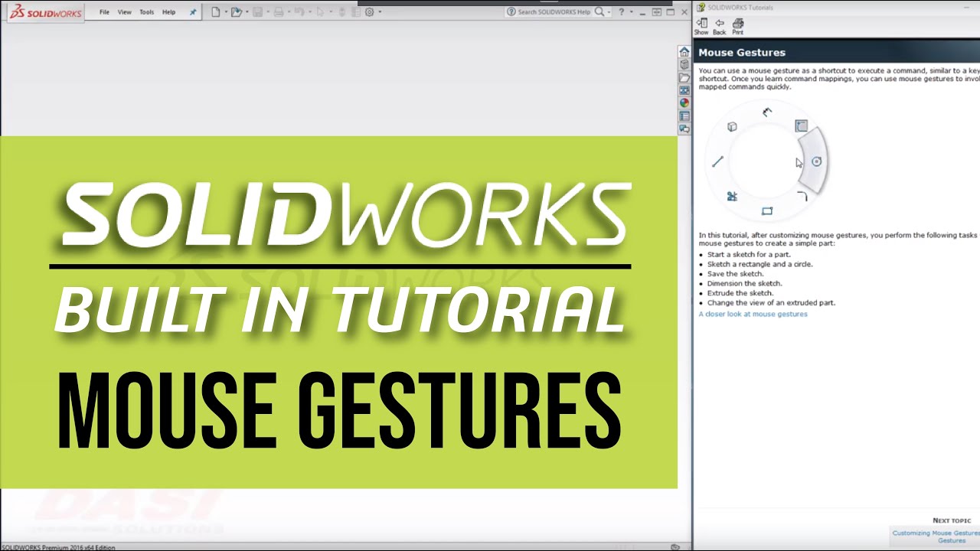The image size is (980, 551).
Task: Expand the Open file dropdown arrow
Action: click(247, 12)
